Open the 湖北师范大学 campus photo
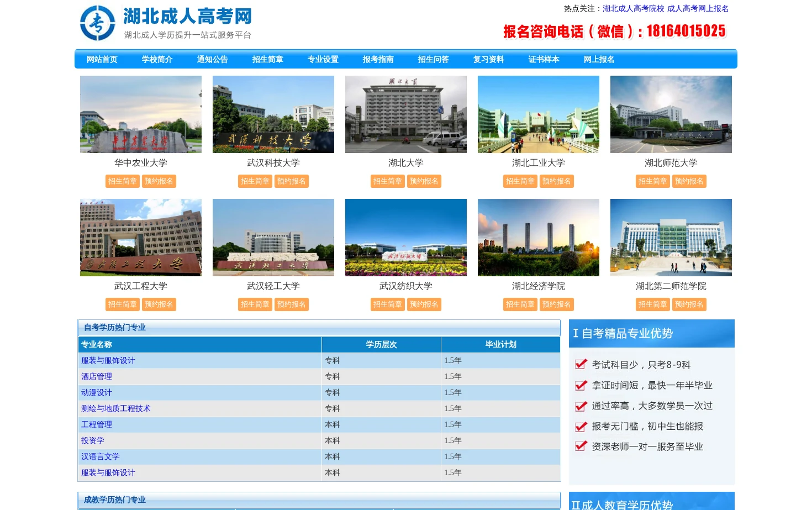 [671, 114]
